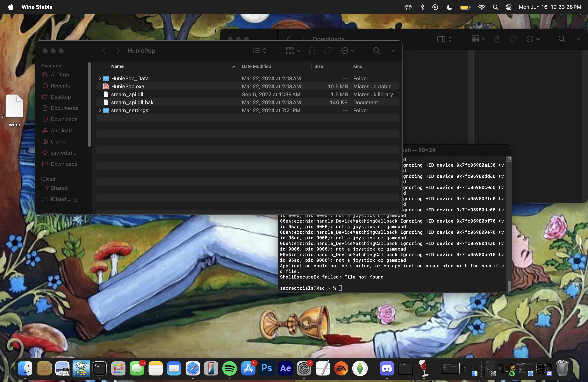
Task: Open Action menu in Downloads window
Action: [x=533, y=39]
